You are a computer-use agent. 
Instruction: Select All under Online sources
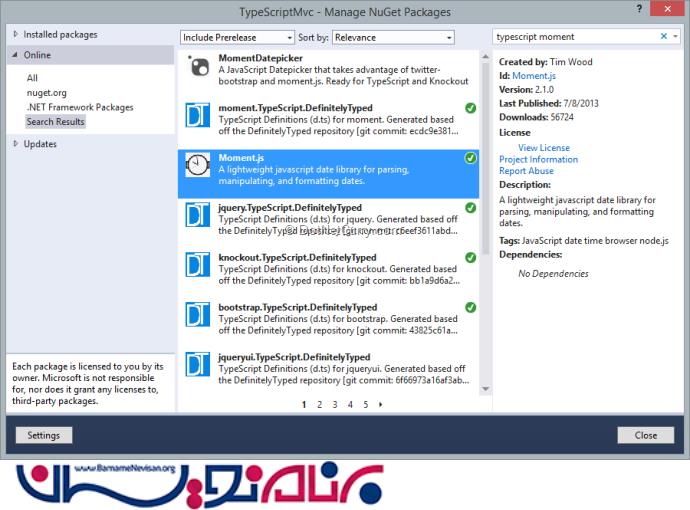32,78
